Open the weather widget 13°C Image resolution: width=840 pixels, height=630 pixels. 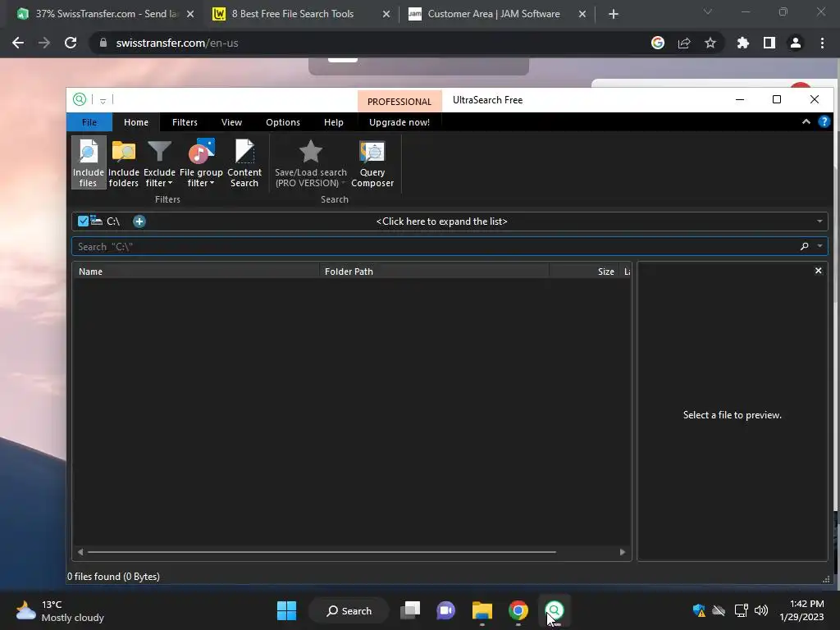pos(60,610)
